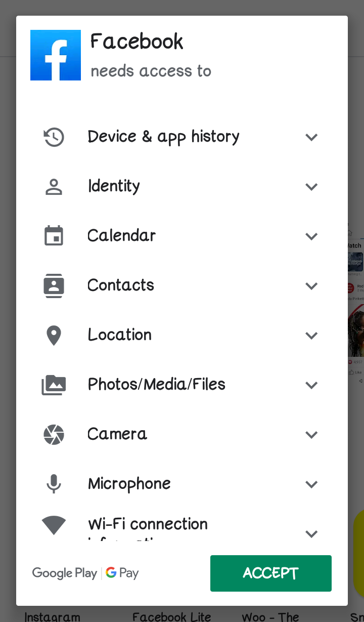Tap the Calendar permission icon
This screenshot has width=364, height=622.
54,236
